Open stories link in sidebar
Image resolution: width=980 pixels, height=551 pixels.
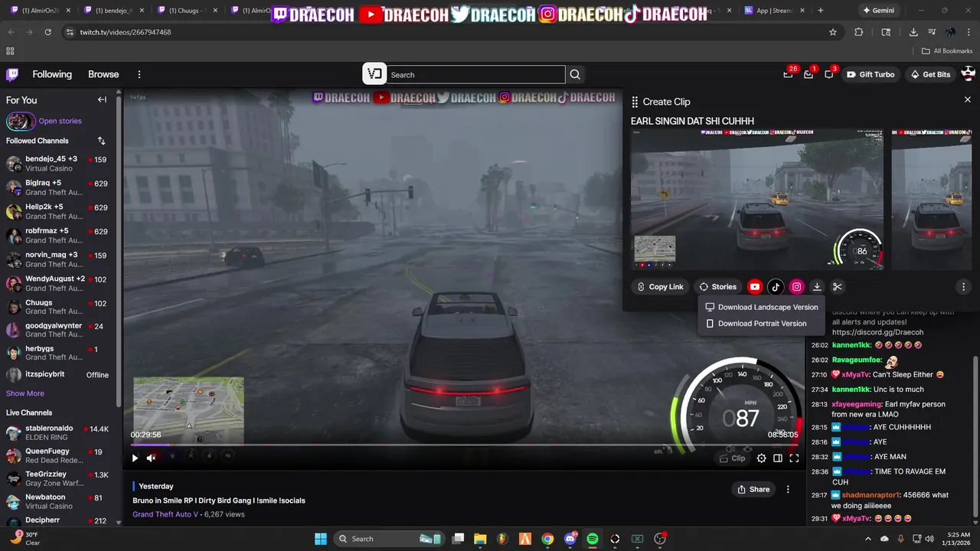point(60,121)
